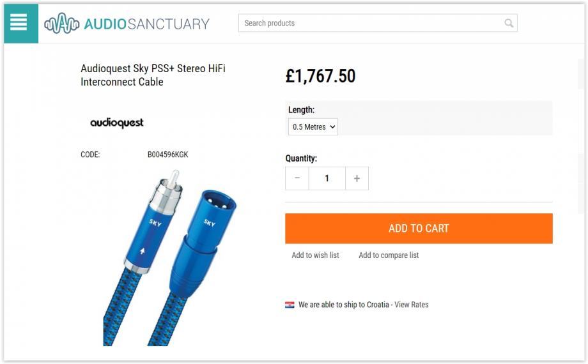Click the Length label above the dropdown
588x364 pixels.
coord(301,110)
